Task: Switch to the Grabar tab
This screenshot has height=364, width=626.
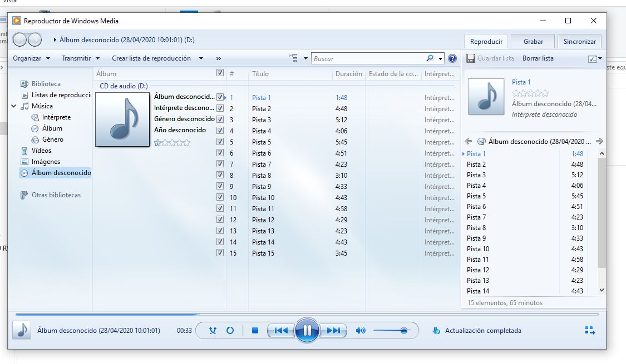Action: pos(534,42)
